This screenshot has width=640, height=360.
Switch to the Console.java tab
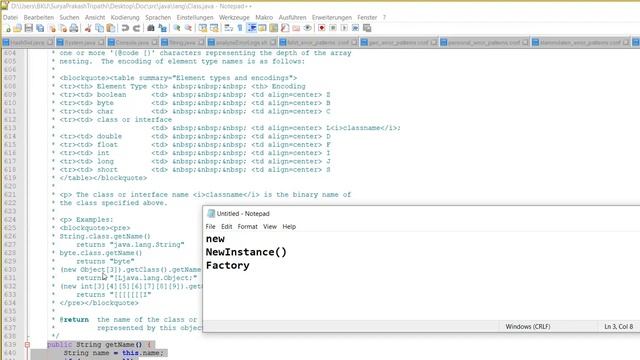[x=132, y=42]
